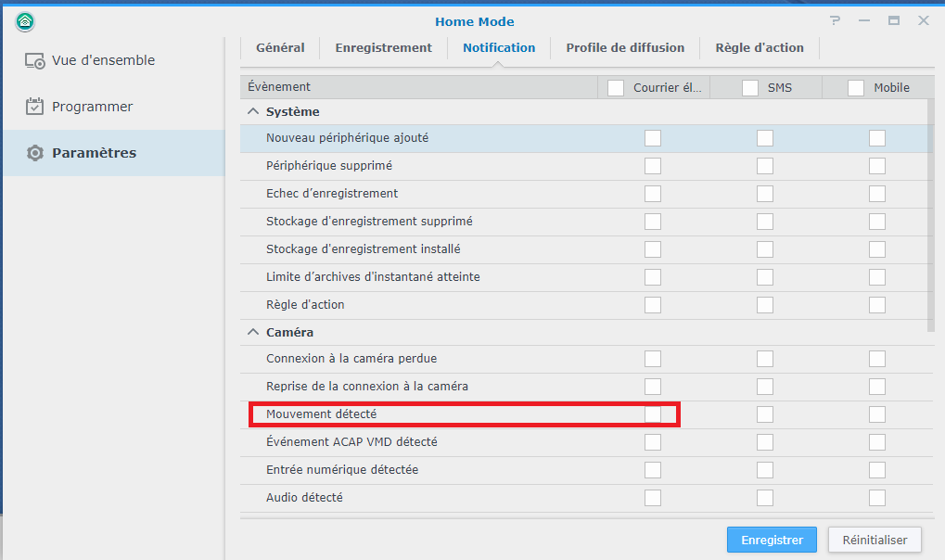Image resolution: width=945 pixels, height=560 pixels.
Task: Go to the Règle d'action tab
Action: tap(760, 47)
